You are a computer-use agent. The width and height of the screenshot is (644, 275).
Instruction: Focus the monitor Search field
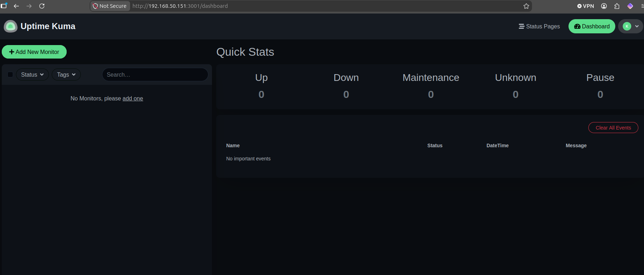click(x=155, y=75)
